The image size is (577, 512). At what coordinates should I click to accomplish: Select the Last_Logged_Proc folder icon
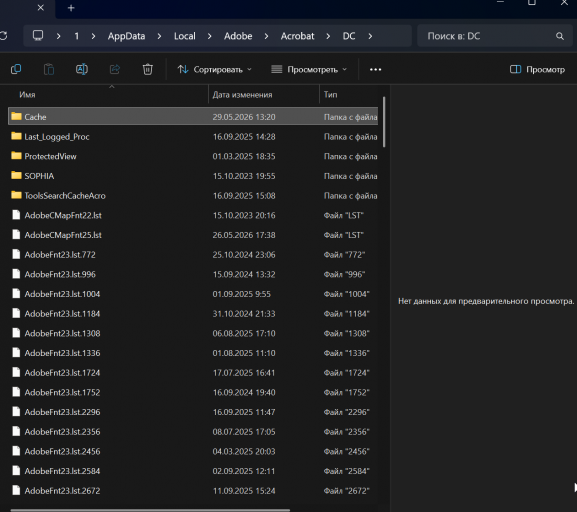(16, 136)
